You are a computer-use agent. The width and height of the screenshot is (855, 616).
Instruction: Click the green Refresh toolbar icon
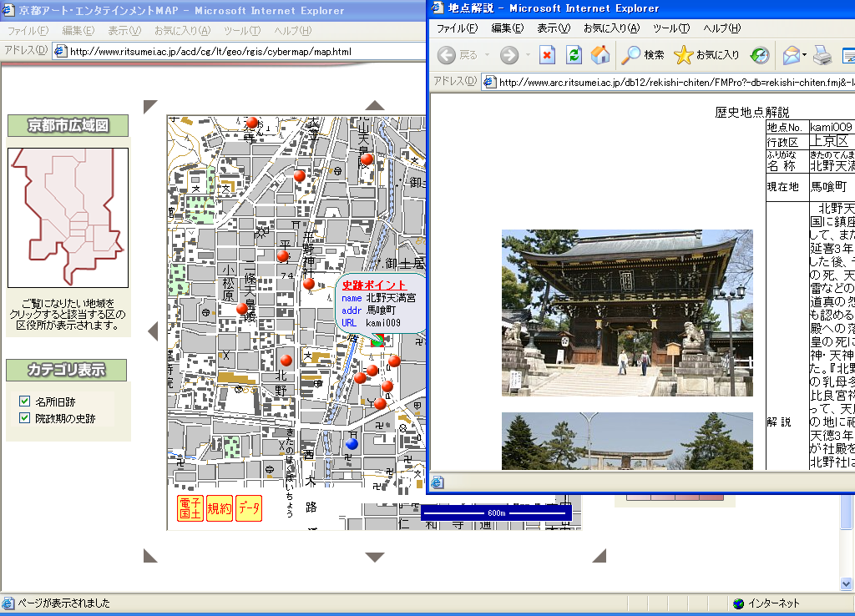pos(574,55)
